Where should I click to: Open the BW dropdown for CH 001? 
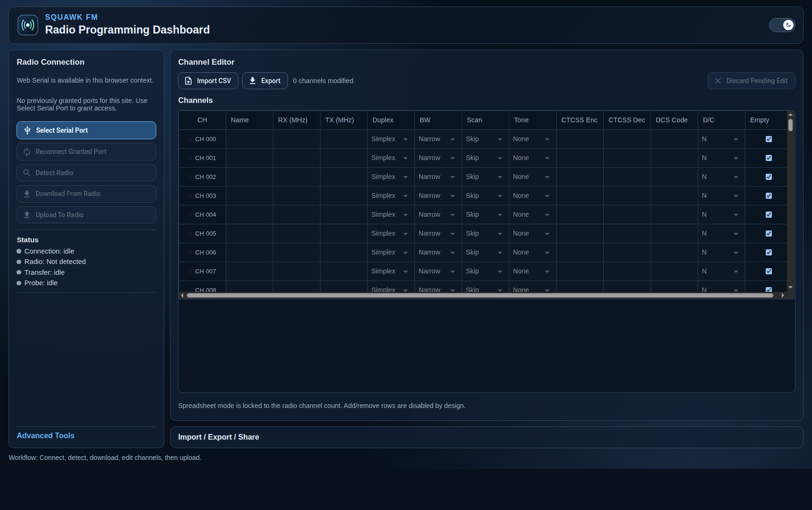pyautogui.click(x=437, y=158)
